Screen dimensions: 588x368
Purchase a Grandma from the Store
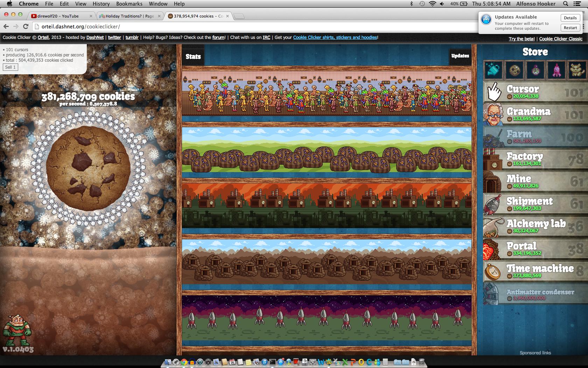tap(535, 114)
